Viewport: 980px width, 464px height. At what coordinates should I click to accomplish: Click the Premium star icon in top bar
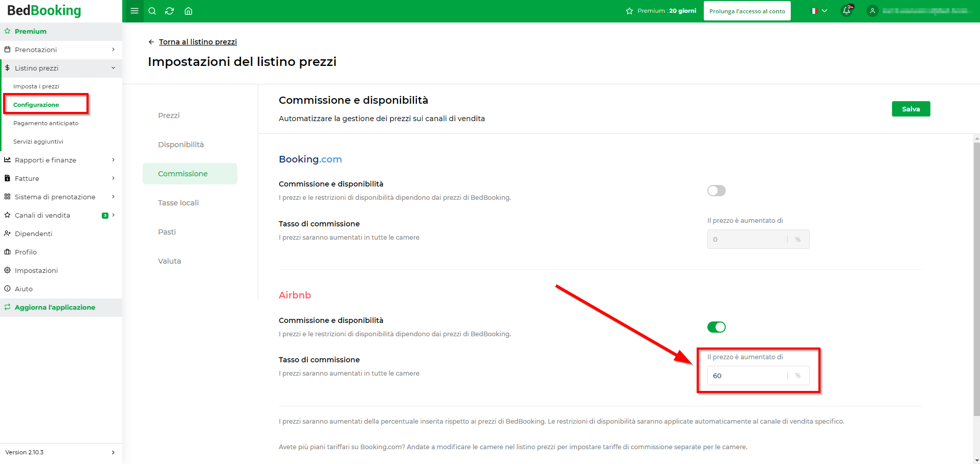(x=629, y=11)
